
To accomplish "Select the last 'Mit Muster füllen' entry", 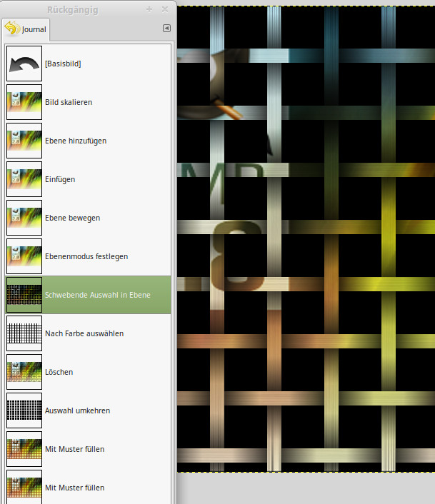I will [x=74, y=488].
